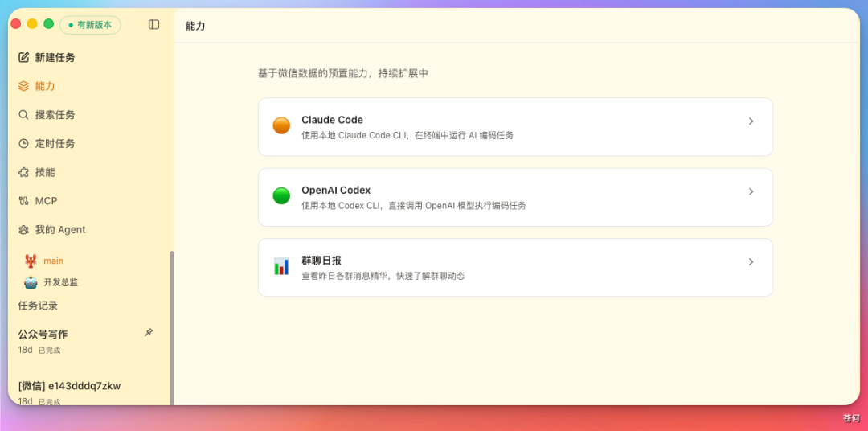Image resolution: width=868 pixels, height=431 pixels.
Task: Expand 群聊日报 card chevron
Action: pyautogui.click(x=751, y=261)
